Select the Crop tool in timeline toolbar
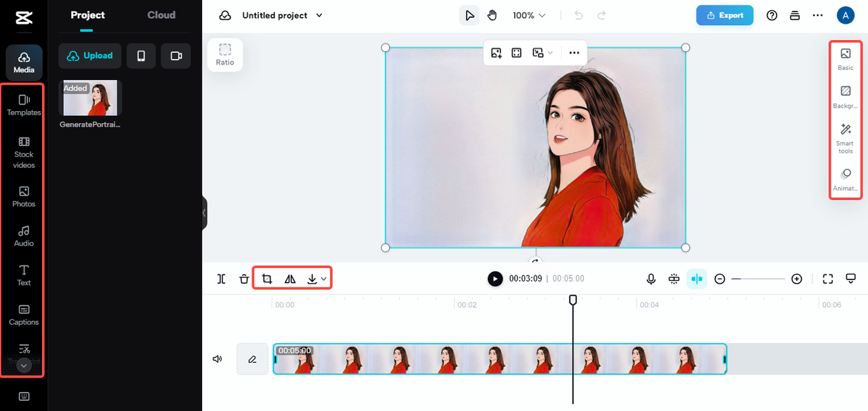This screenshot has width=868, height=411. click(x=267, y=279)
